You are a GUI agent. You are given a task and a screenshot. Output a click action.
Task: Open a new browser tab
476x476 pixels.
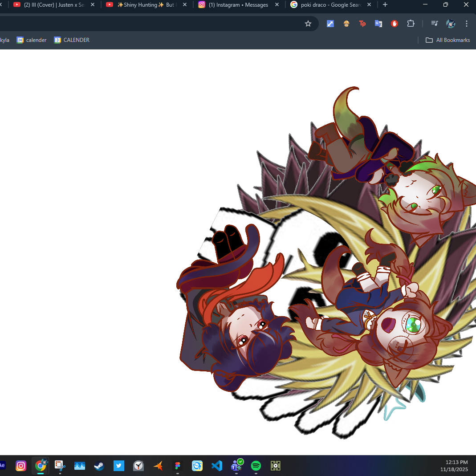(385, 5)
